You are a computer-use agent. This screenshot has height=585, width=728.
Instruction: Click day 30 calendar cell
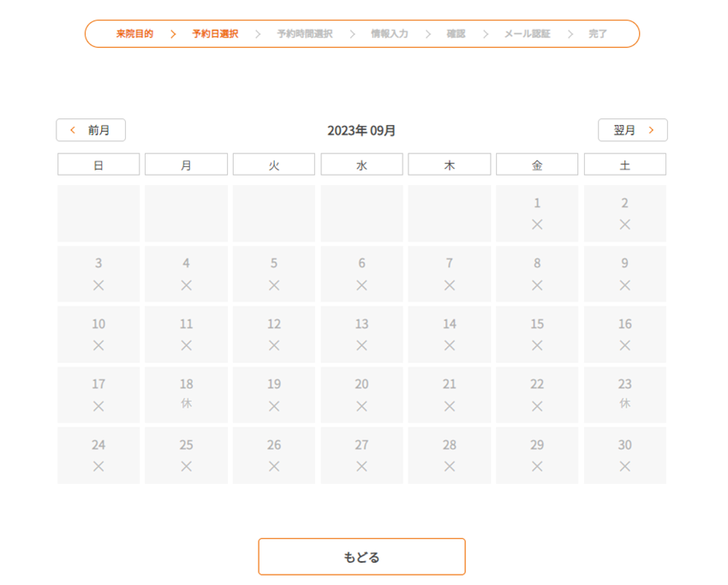tap(625, 456)
